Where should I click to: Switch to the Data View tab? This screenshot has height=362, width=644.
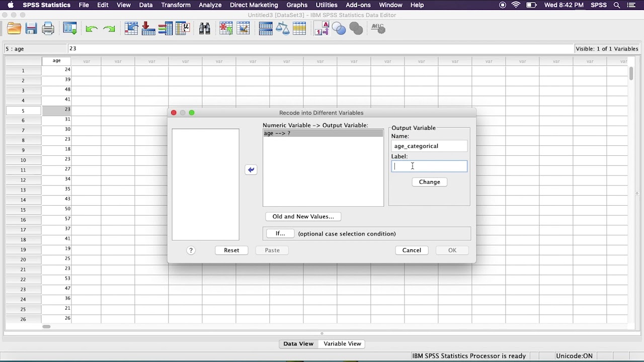click(298, 344)
